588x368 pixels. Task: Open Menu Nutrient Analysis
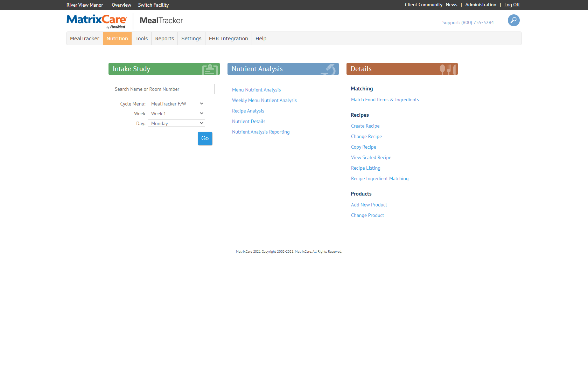256,90
